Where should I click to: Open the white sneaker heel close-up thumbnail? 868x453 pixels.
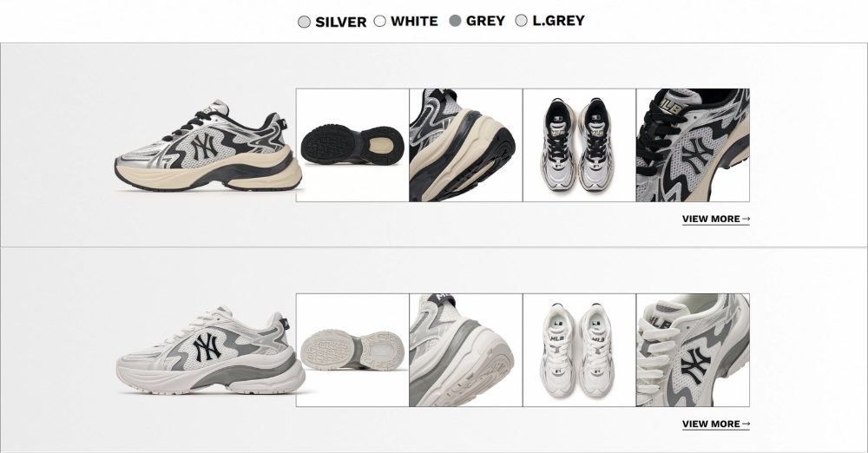click(466, 350)
